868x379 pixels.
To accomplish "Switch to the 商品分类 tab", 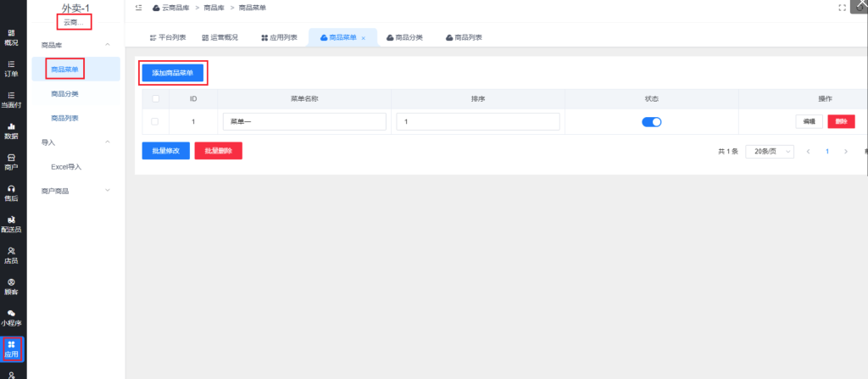I will pyautogui.click(x=404, y=38).
